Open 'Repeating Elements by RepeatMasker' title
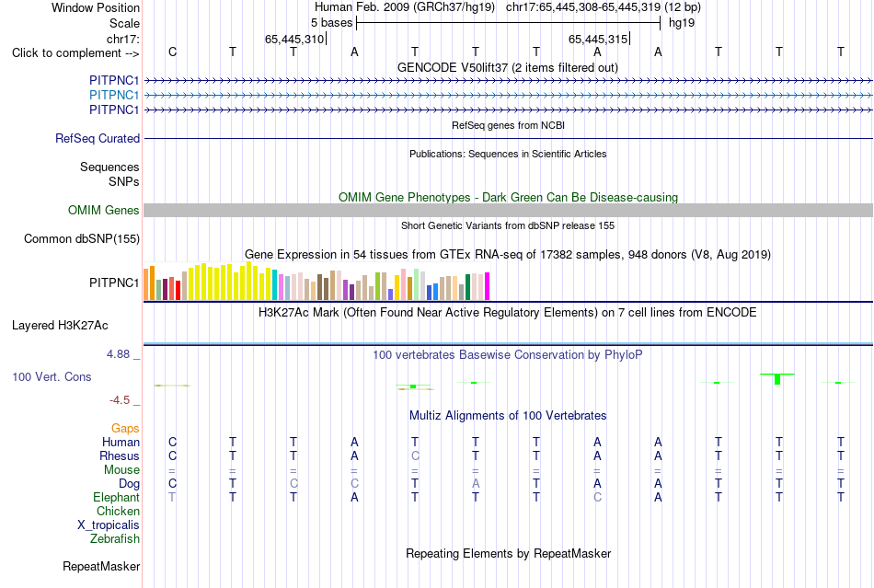This screenshot has height=588, width=874. click(x=508, y=553)
